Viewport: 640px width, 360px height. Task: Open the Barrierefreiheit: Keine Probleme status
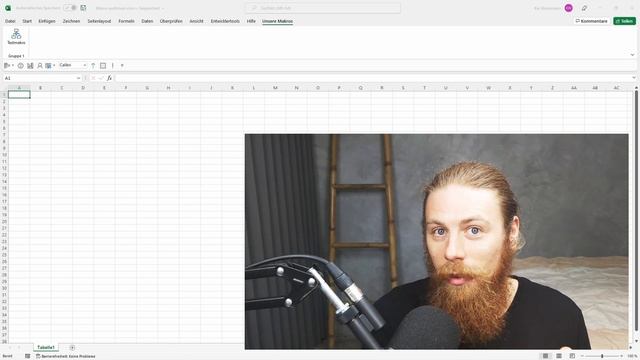(65, 356)
